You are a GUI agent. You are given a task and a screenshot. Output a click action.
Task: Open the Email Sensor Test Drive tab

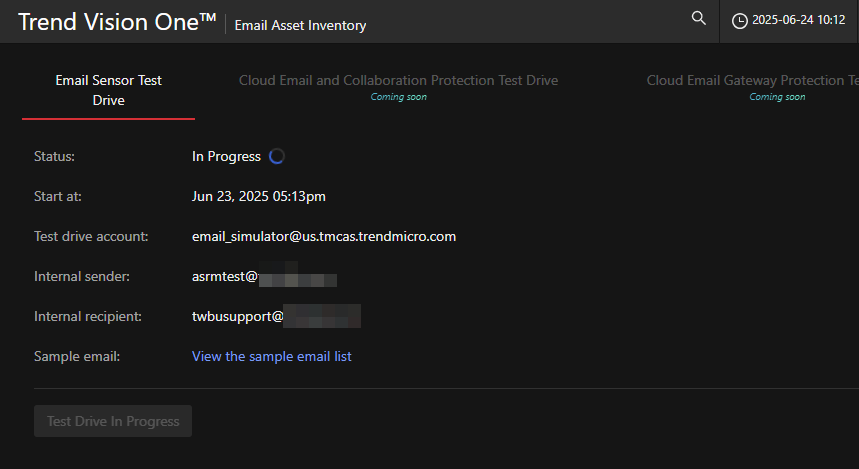pyautogui.click(x=108, y=90)
